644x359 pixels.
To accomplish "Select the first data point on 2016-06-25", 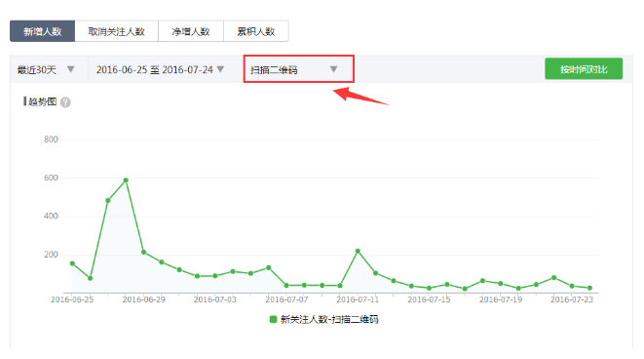I will click(72, 263).
